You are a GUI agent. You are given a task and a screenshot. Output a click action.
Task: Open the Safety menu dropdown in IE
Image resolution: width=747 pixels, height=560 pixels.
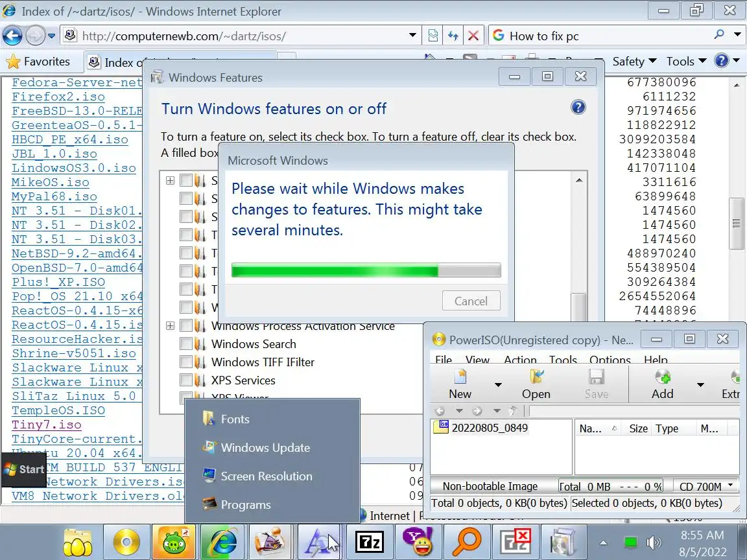click(634, 61)
